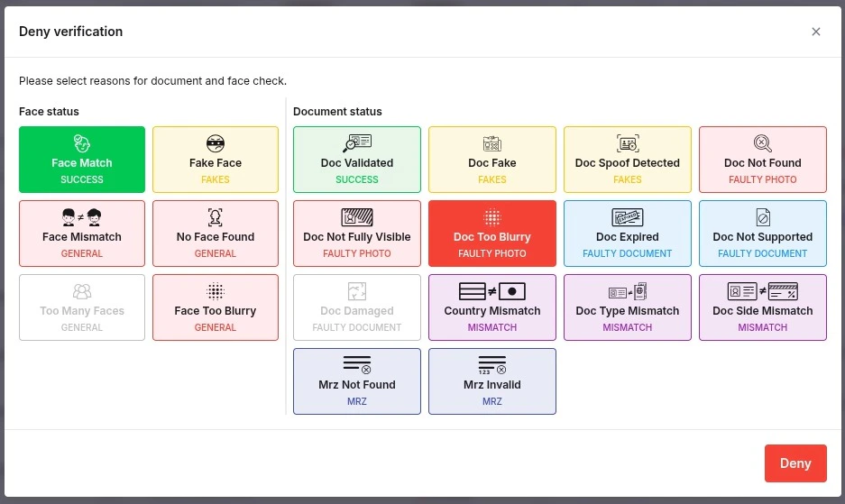Select the greyed Doc Damaged card
845x504 pixels.
(x=357, y=307)
